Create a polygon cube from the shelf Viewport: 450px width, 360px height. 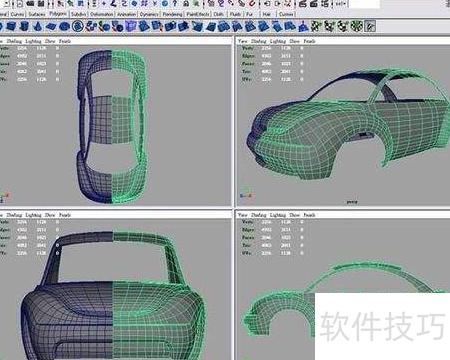coord(11,26)
